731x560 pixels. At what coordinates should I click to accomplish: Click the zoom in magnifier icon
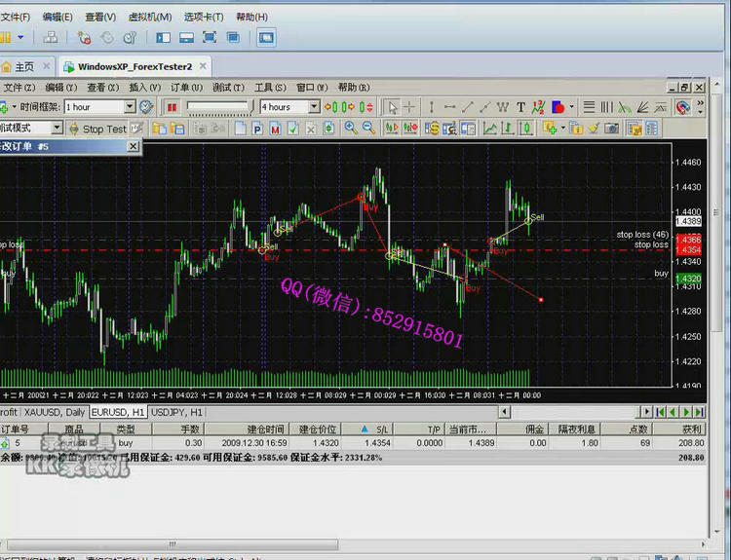351,128
